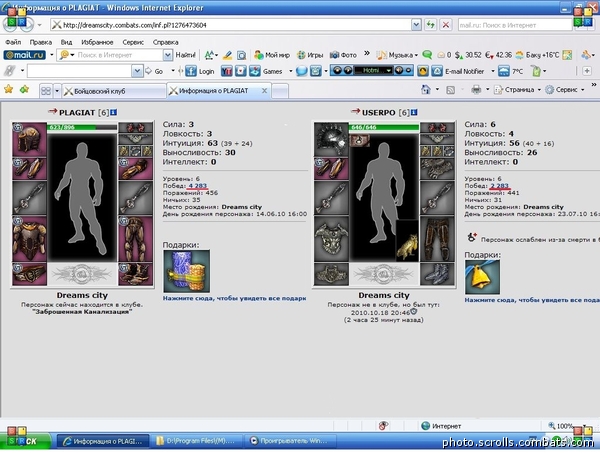Click the Facebook Login toolbar button

pyautogui.click(x=200, y=71)
